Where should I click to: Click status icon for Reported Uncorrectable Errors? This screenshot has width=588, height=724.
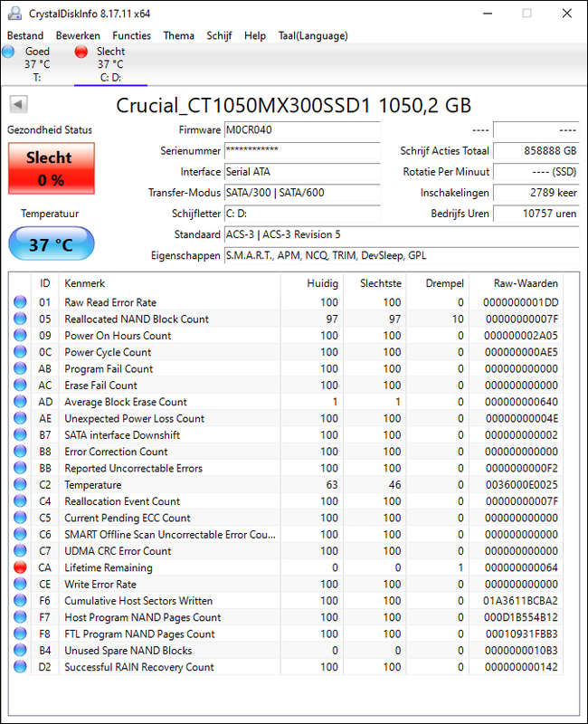(20, 468)
